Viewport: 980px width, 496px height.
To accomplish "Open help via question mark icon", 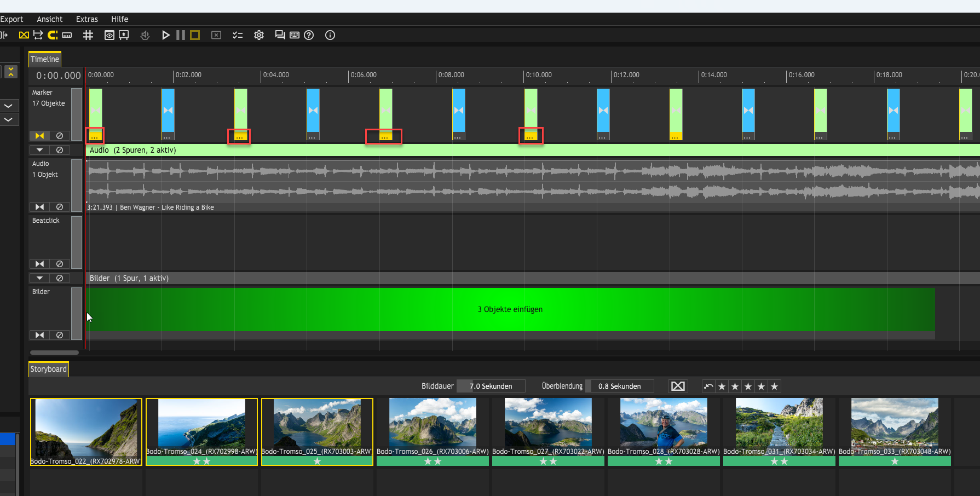I will 309,35.
